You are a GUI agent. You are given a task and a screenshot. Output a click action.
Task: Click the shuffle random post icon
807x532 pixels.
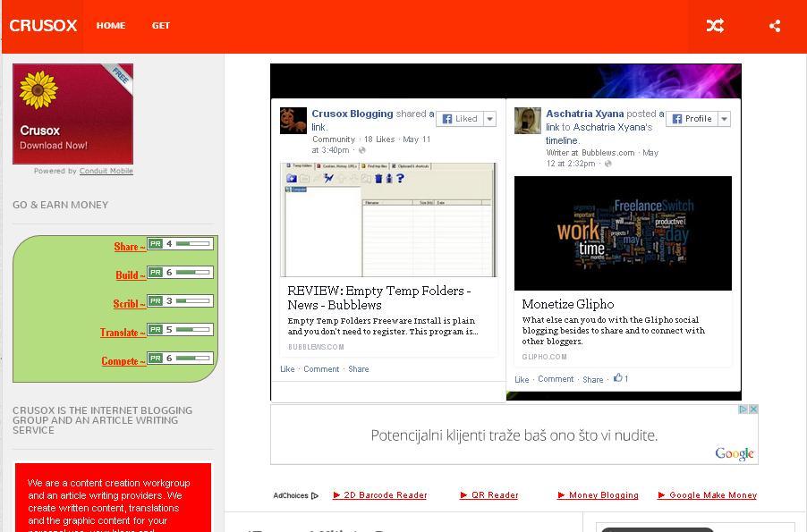coord(715,26)
